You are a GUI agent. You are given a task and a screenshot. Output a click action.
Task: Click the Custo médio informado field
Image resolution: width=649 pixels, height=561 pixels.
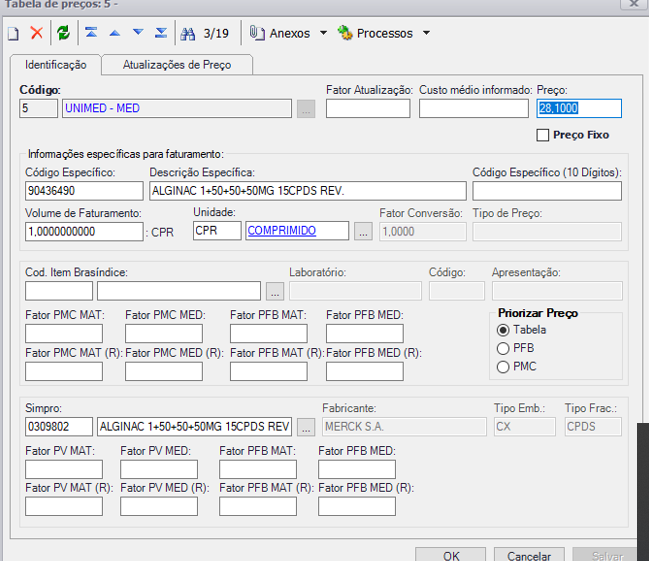click(x=474, y=108)
